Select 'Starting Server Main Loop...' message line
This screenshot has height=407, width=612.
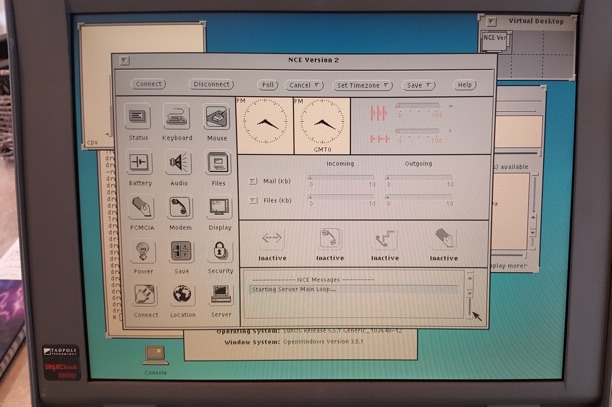[354, 289]
